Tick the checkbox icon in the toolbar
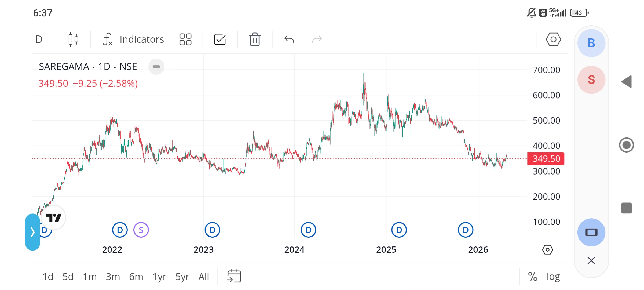Image resolution: width=644 pixels, height=290 pixels. coord(220,39)
